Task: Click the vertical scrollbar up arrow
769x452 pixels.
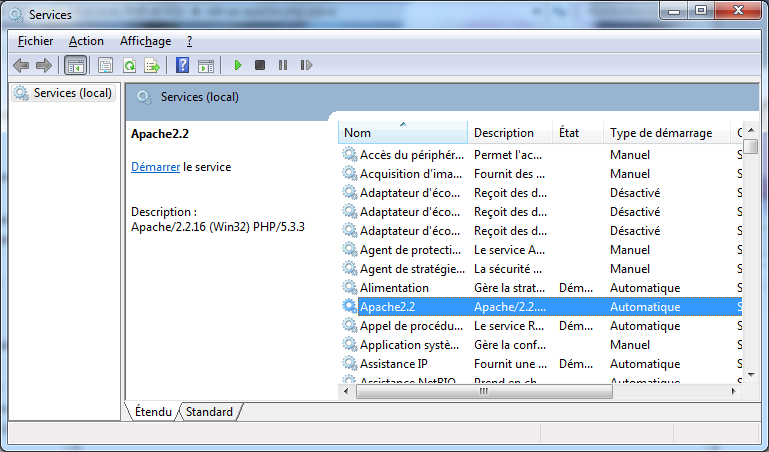Action: [751, 130]
